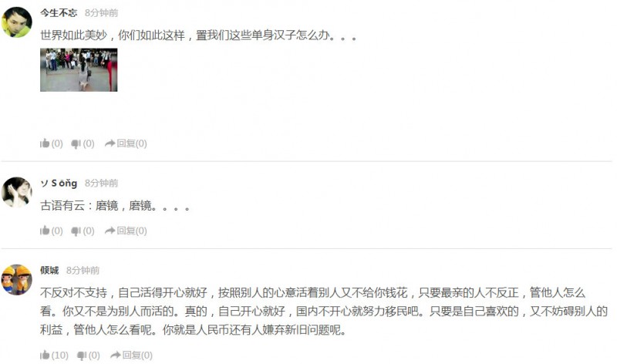Open 倾城's cartoon avatar
617x364 pixels.
pyautogui.click(x=16, y=279)
